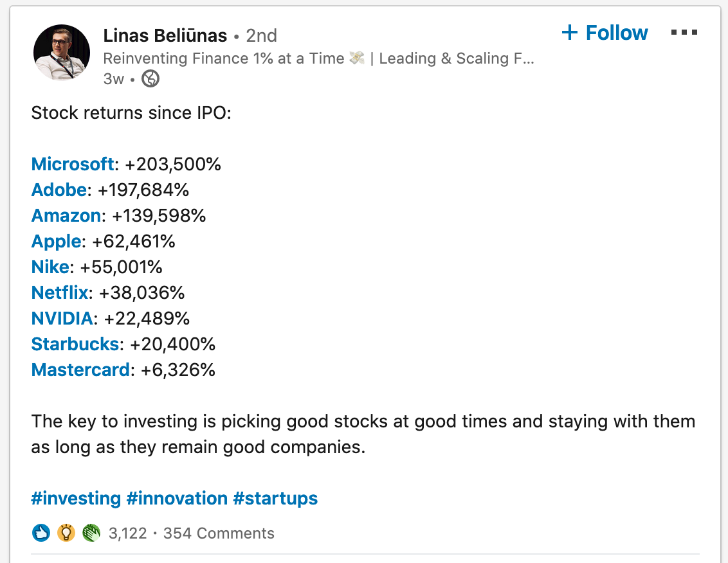Open the Mastercard company link

[x=80, y=370]
